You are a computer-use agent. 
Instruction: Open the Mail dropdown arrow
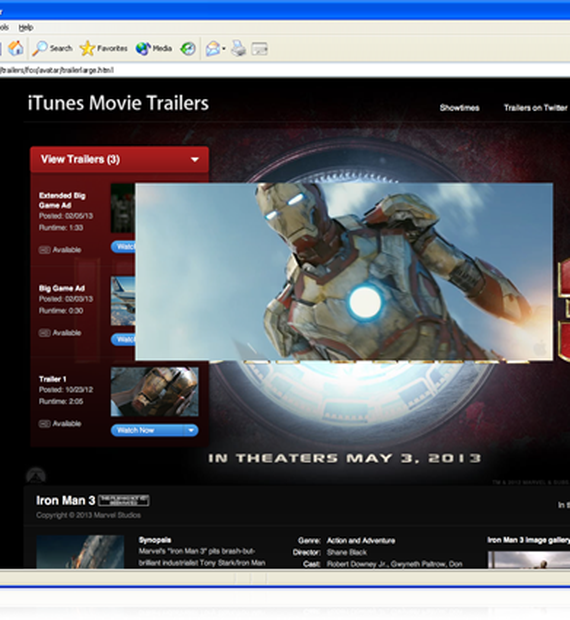tap(224, 49)
